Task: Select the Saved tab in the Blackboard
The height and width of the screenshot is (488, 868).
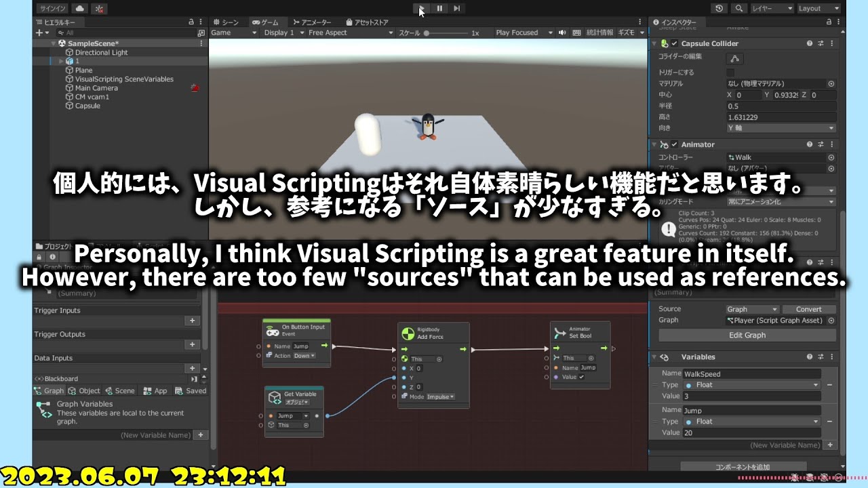Action: [191, 391]
